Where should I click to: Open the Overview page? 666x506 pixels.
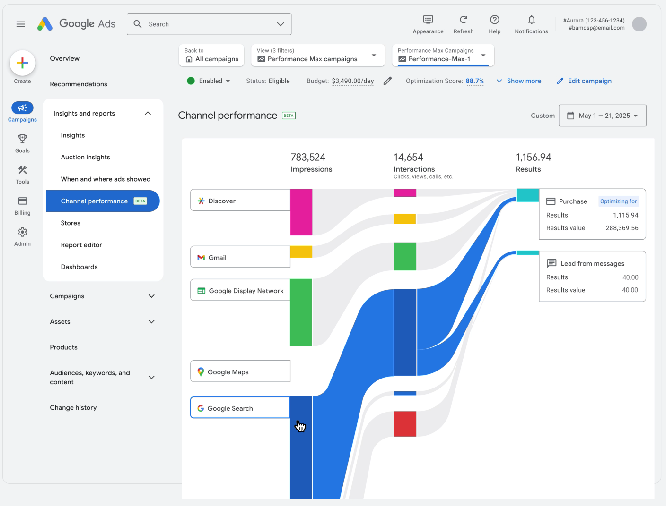pyautogui.click(x=65, y=58)
